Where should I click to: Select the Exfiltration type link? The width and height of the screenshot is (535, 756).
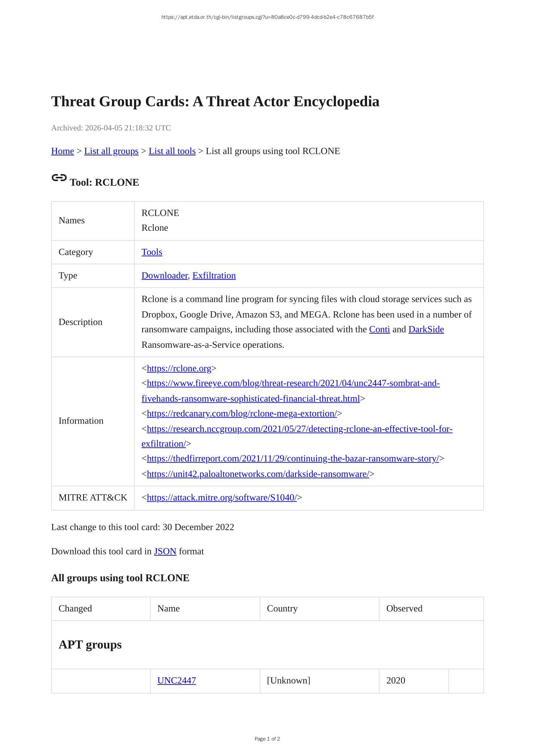point(214,276)
